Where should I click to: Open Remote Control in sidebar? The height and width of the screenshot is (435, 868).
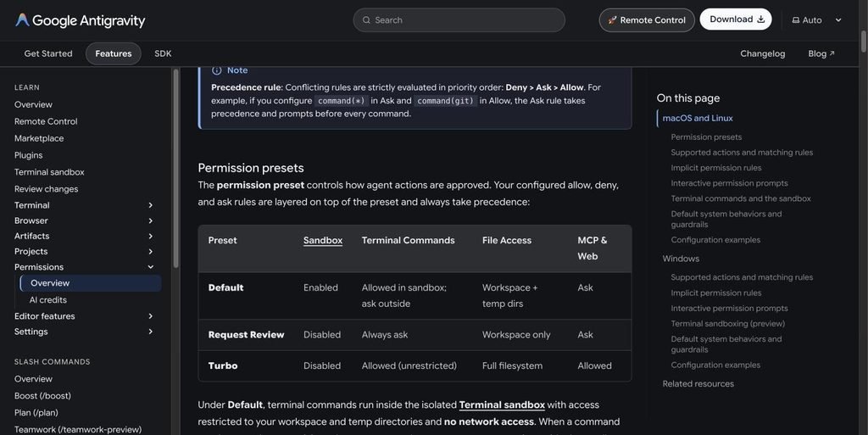pos(46,121)
